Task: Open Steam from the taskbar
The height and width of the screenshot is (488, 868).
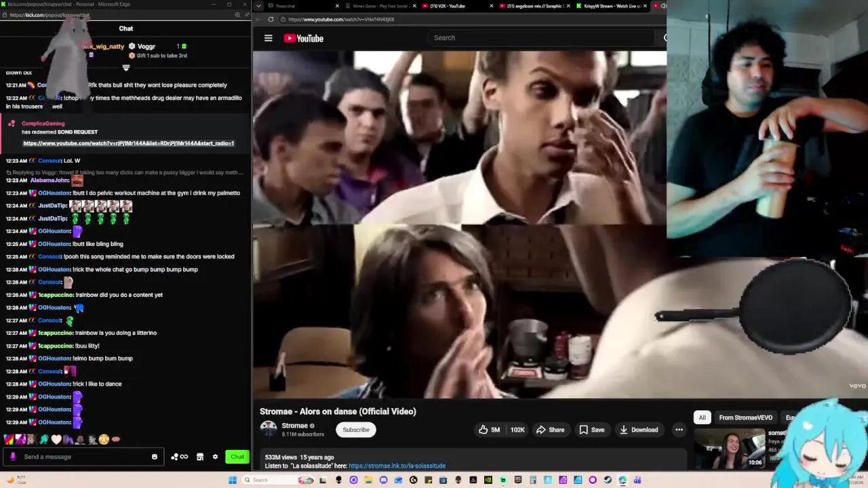Action: click(x=608, y=480)
